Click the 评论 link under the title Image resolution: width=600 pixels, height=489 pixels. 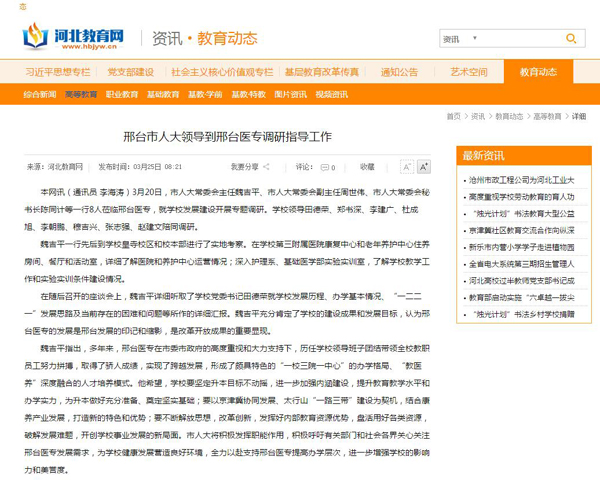tap(306, 167)
